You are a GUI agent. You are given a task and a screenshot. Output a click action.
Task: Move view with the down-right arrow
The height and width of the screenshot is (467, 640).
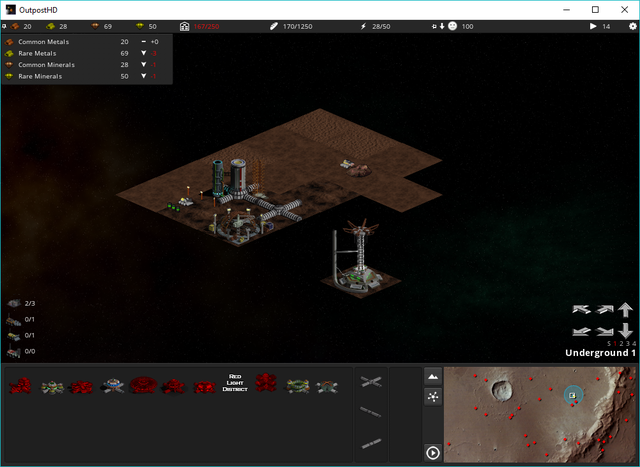tap(604, 331)
